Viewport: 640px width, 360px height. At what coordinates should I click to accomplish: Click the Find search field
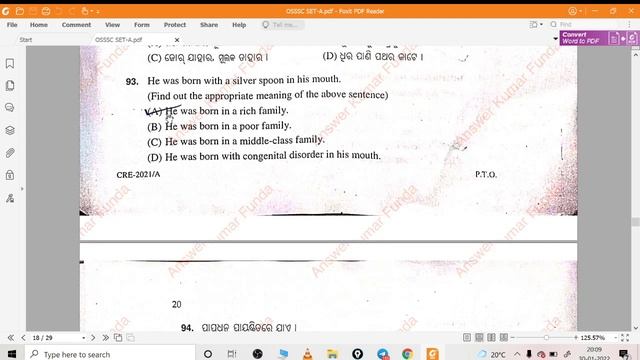[x=588, y=24]
